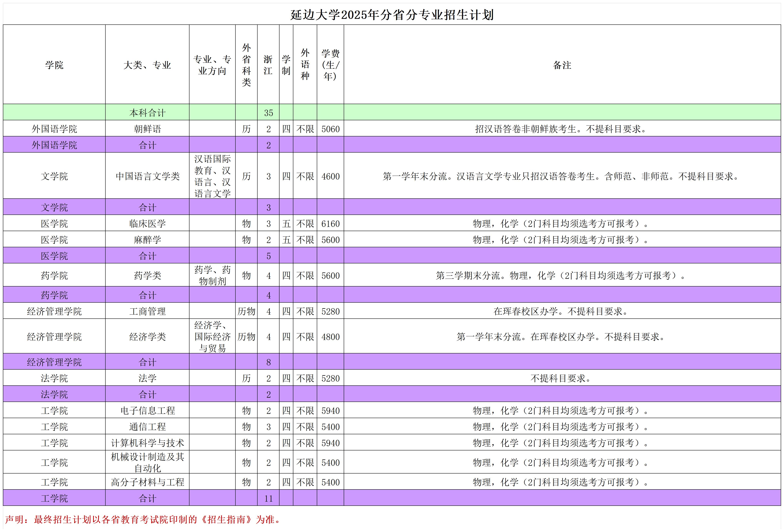
Task: Click the tuition 6160 cell
Action: coord(330,223)
